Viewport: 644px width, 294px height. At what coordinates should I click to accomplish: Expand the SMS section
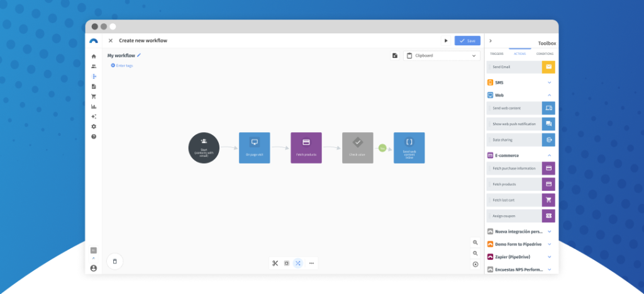click(x=549, y=82)
